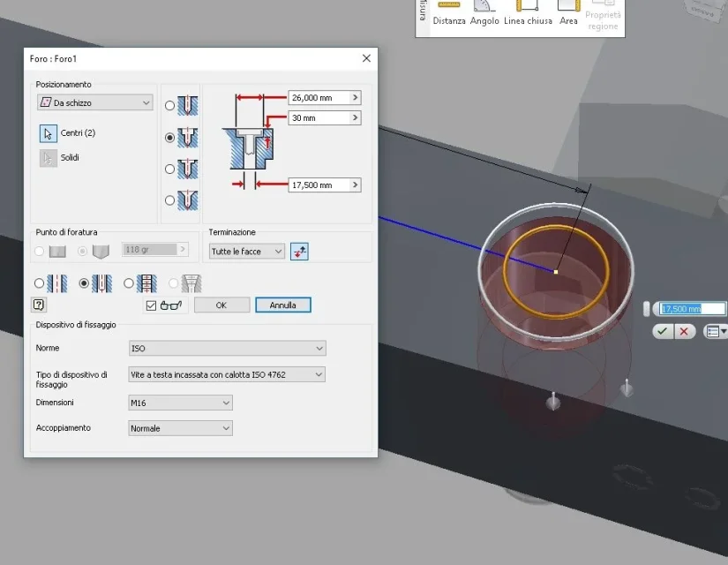Open the Da schizzo positioning dropdown
This screenshot has height=565, width=728.
click(x=95, y=102)
